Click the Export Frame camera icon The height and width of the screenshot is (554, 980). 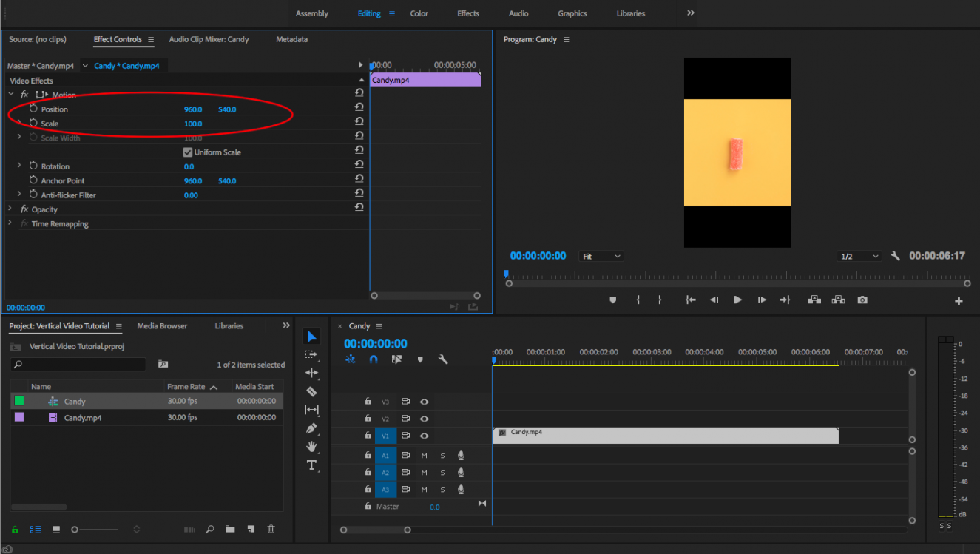862,300
